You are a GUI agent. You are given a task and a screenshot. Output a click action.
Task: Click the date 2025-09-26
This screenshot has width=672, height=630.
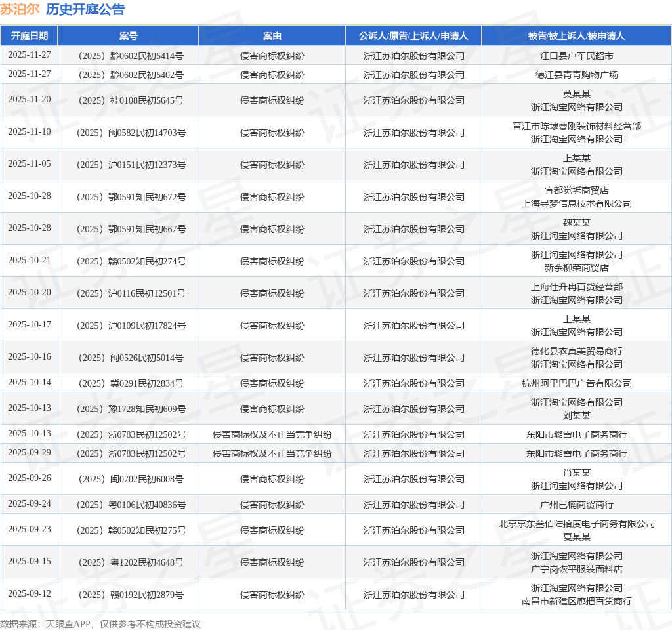click(29, 478)
